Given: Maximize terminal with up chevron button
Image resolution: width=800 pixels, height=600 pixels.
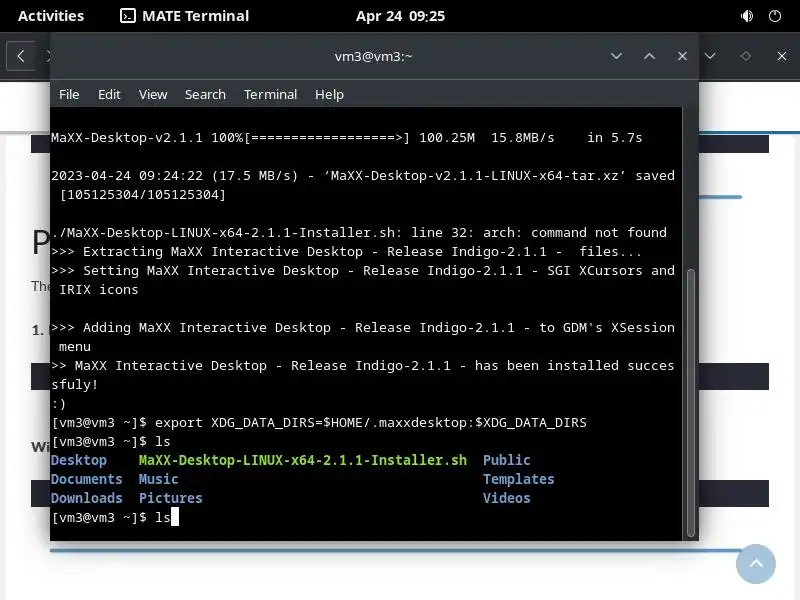Looking at the screenshot, I should pyautogui.click(x=649, y=56).
